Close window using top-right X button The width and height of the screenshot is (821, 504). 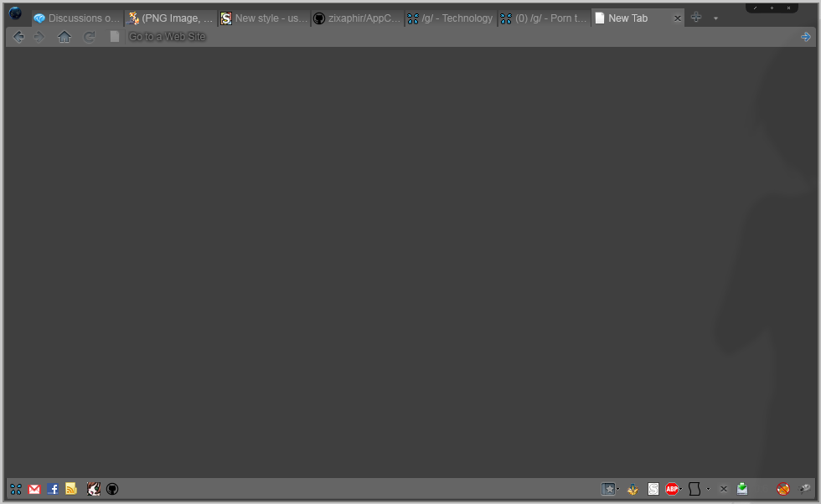coord(788,8)
